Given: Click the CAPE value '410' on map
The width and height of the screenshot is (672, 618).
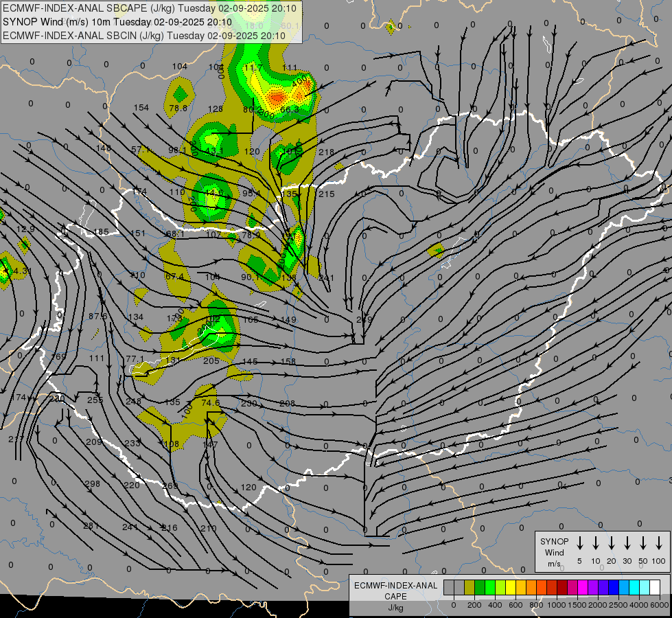Looking at the screenshot, I should click(137, 275).
